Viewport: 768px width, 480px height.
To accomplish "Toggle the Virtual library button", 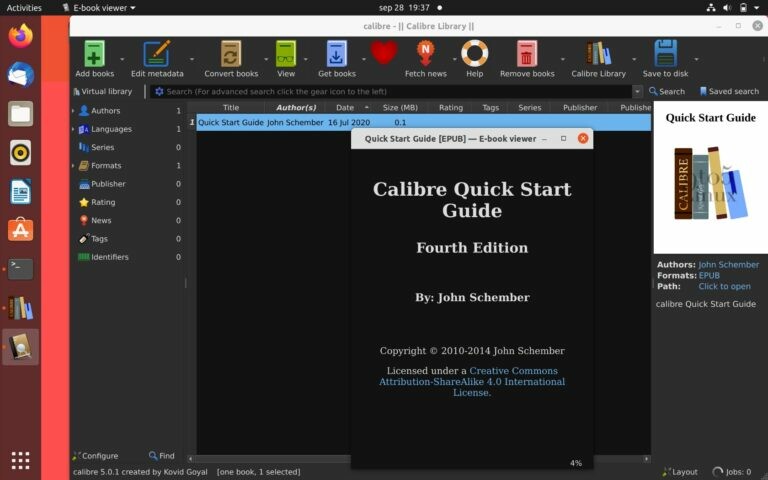I will click(102, 91).
